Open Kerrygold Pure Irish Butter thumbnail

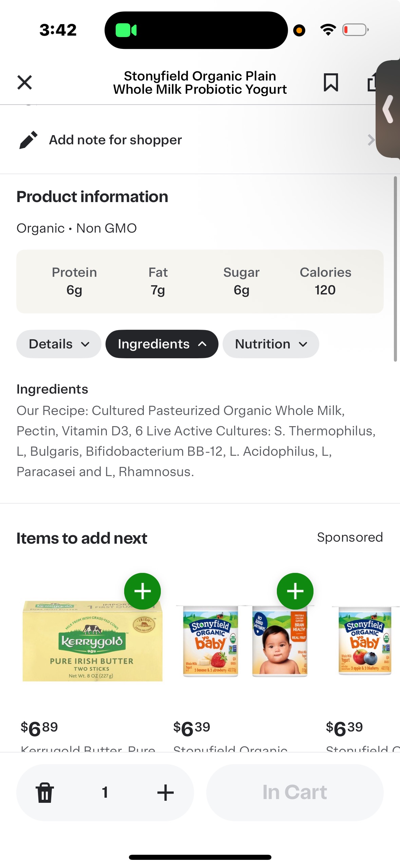92,641
